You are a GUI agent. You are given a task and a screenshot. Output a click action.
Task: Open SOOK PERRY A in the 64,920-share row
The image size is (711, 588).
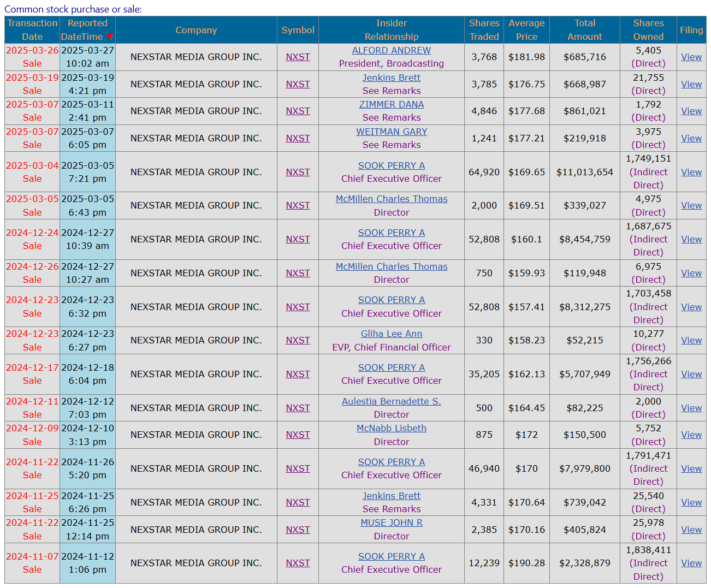pyautogui.click(x=391, y=165)
